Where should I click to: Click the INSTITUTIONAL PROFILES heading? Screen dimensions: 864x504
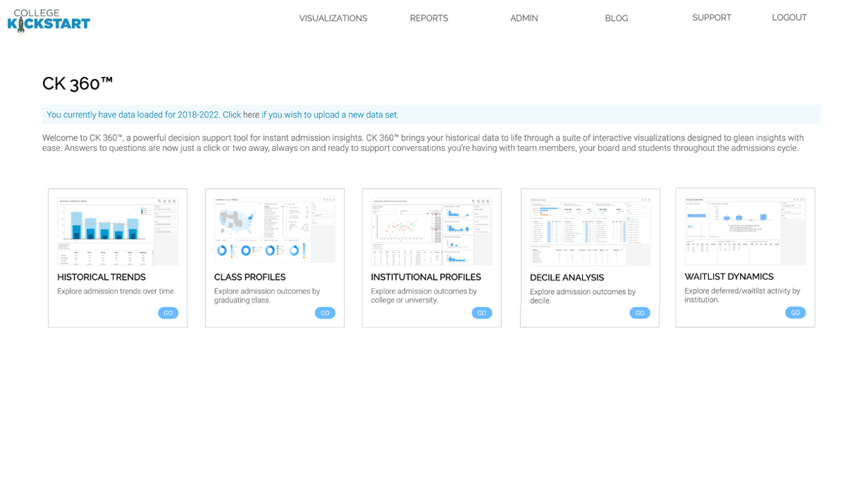click(x=426, y=277)
